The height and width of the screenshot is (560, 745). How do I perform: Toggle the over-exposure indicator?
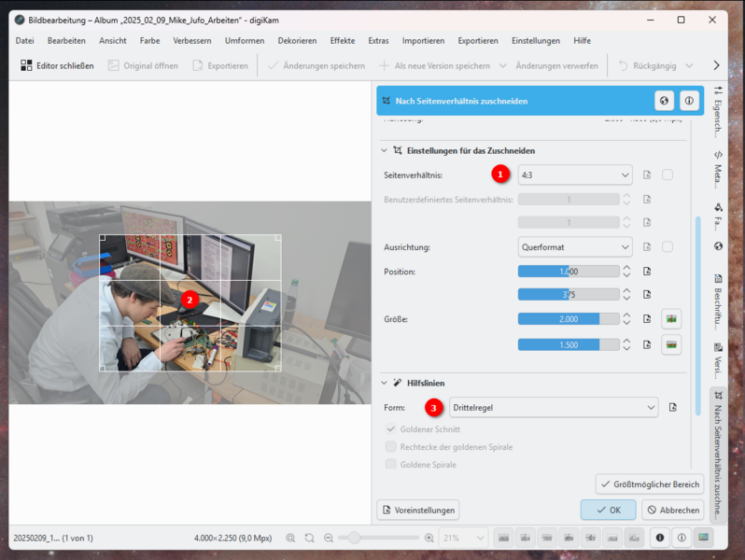682,538
